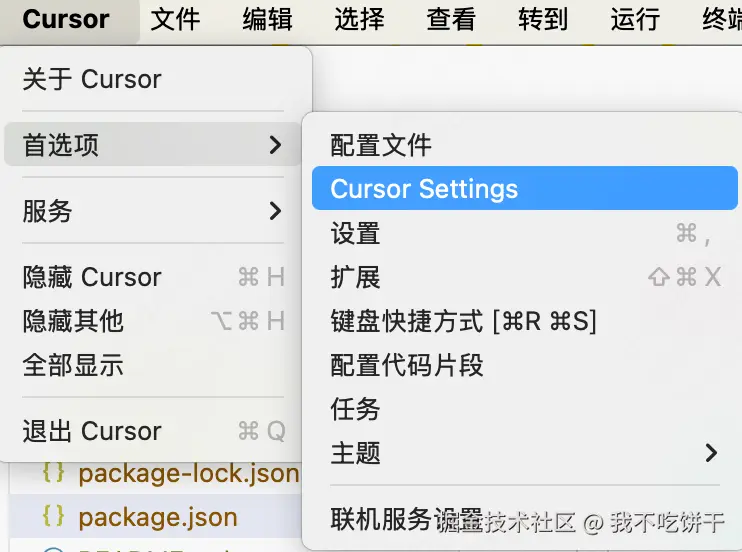Select Cursor Settings in the submenu
This screenshot has width=742, height=552.
pyautogui.click(x=525, y=188)
